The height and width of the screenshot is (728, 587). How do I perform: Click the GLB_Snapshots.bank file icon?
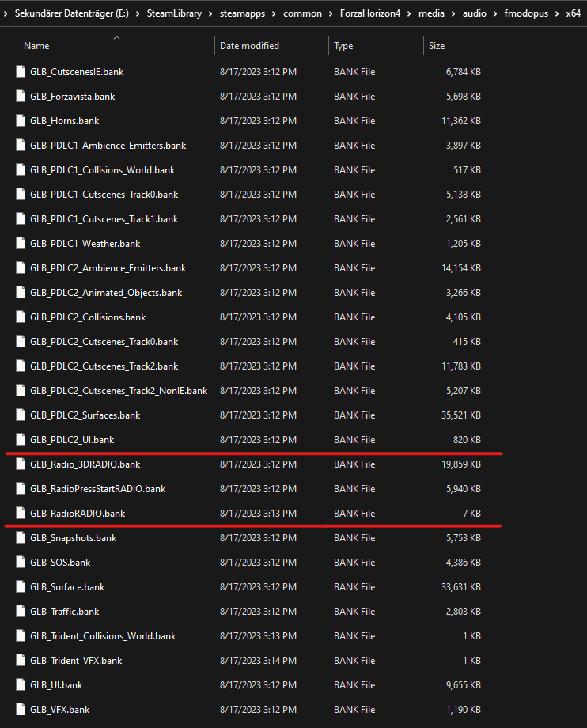tap(21, 538)
